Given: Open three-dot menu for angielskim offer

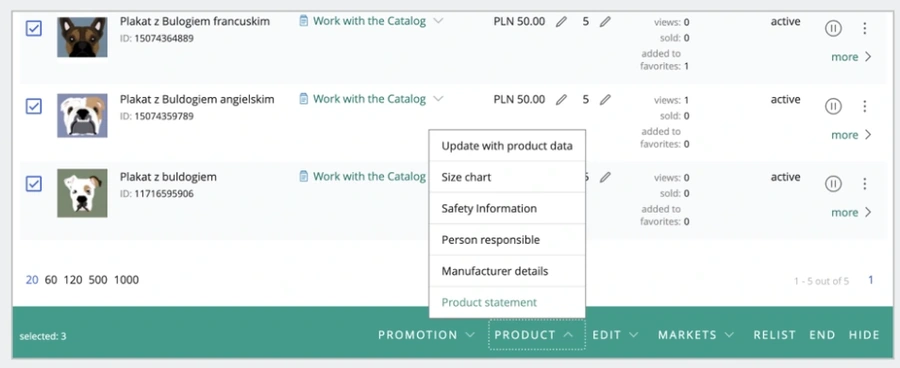Looking at the screenshot, I should click(864, 106).
